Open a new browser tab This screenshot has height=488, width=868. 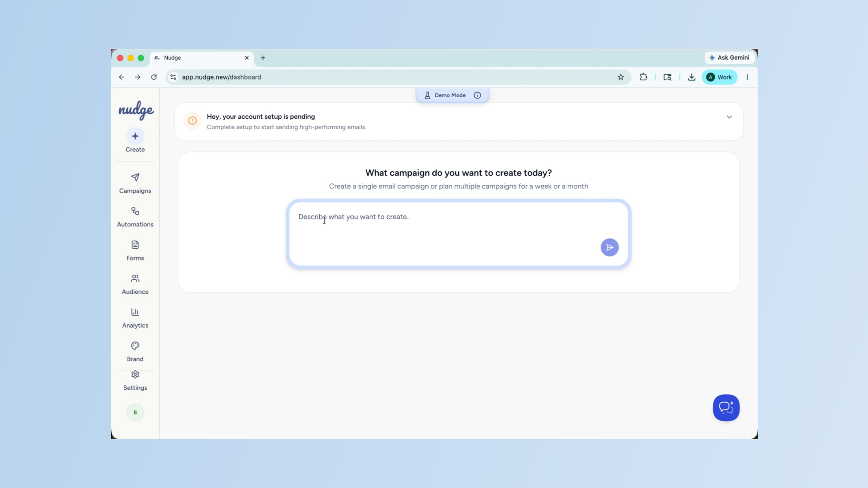point(263,58)
